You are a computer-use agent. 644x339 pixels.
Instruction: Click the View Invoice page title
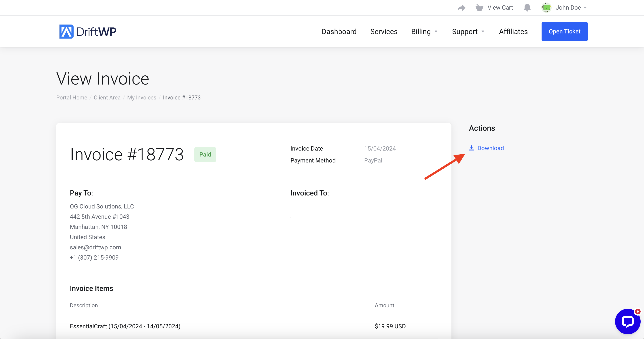pos(102,79)
